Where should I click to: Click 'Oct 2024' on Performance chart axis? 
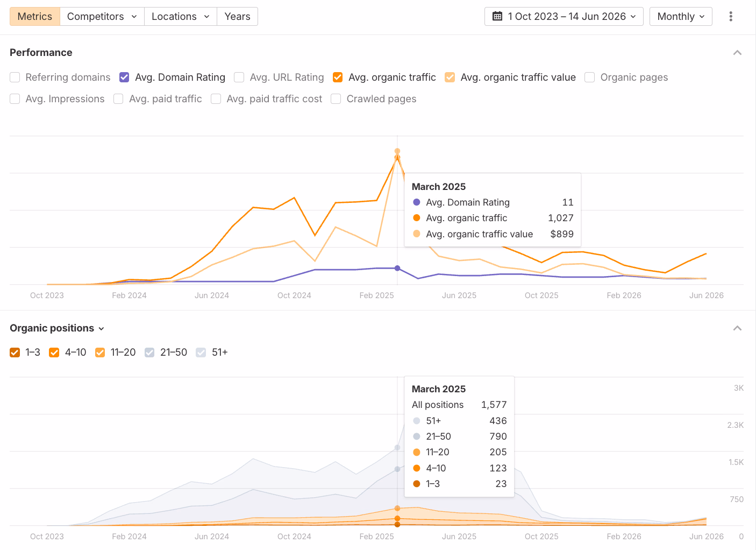294,295
